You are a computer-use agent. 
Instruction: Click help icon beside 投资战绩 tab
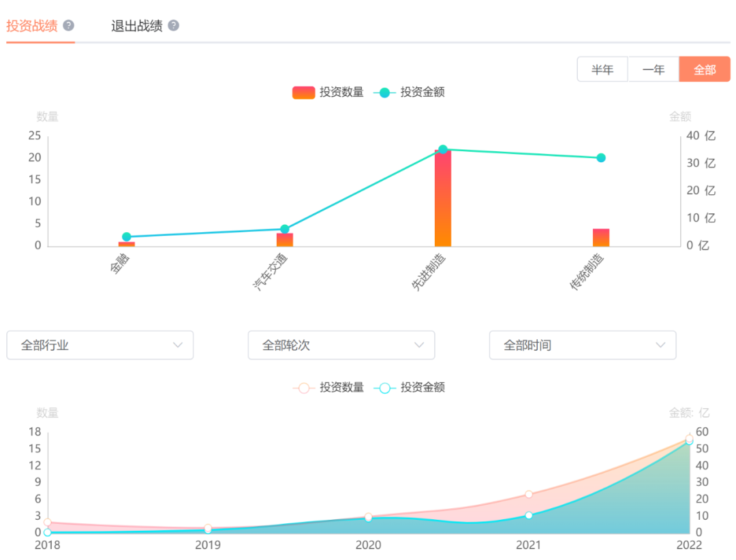(68, 25)
